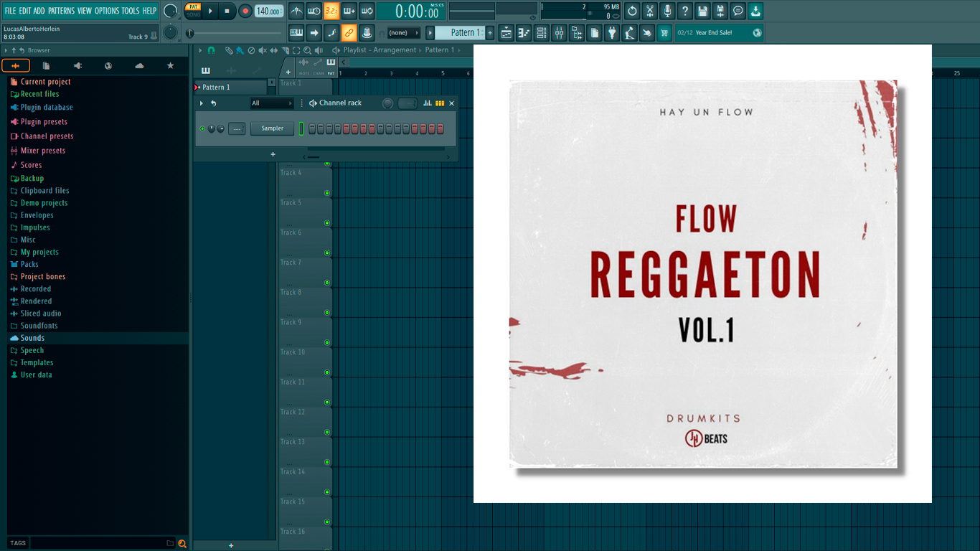The image size is (980, 551).
Task: Click play button in transport
Action: (210, 11)
